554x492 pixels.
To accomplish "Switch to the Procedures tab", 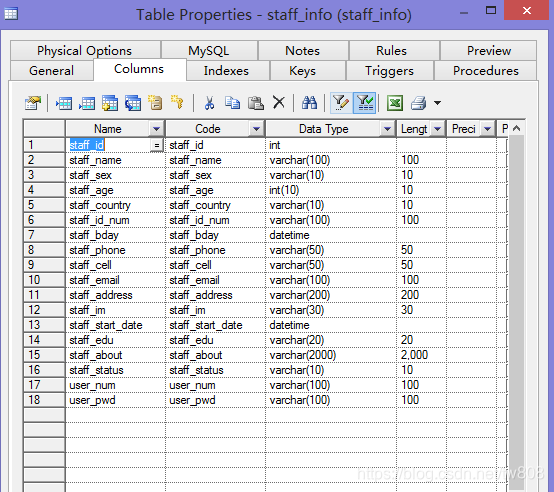I will tap(486, 71).
